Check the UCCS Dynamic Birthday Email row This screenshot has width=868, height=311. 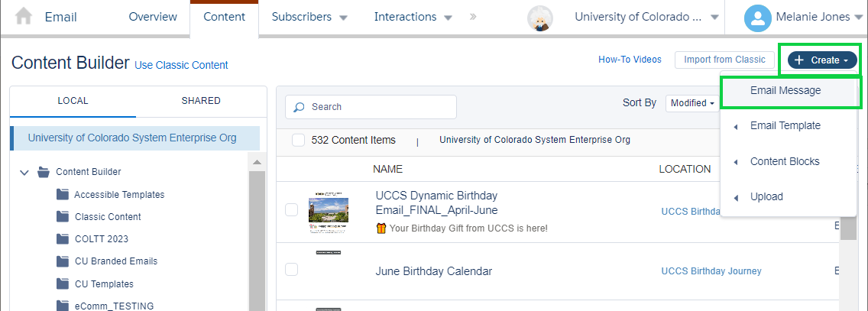pyautogui.click(x=291, y=209)
